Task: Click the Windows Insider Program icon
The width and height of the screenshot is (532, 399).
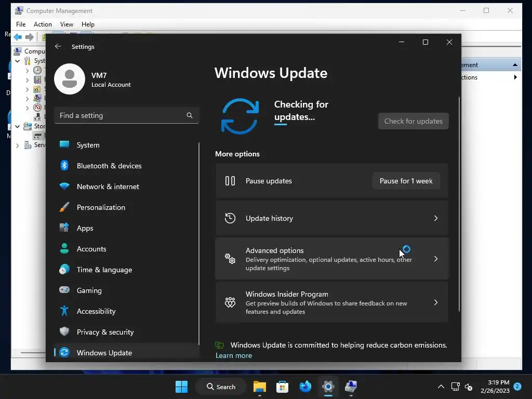Action: [x=230, y=302]
